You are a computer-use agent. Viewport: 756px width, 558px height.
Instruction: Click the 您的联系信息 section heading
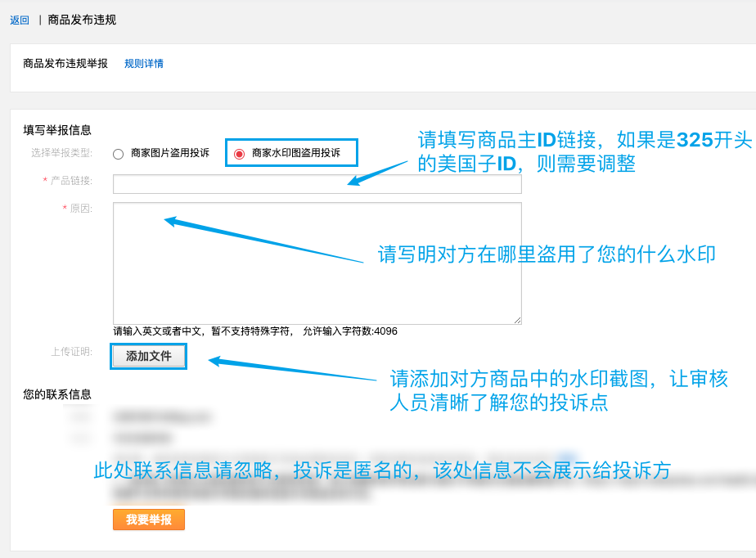[x=57, y=394]
